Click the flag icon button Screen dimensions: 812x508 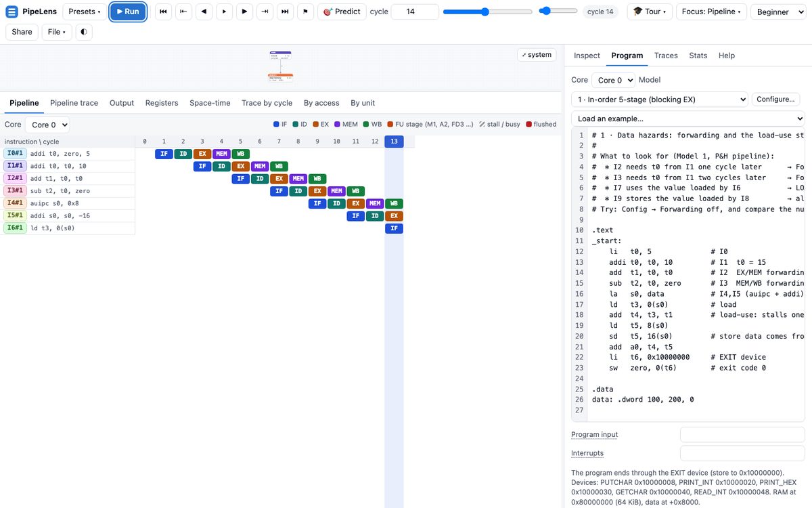pyautogui.click(x=305, y=12)
